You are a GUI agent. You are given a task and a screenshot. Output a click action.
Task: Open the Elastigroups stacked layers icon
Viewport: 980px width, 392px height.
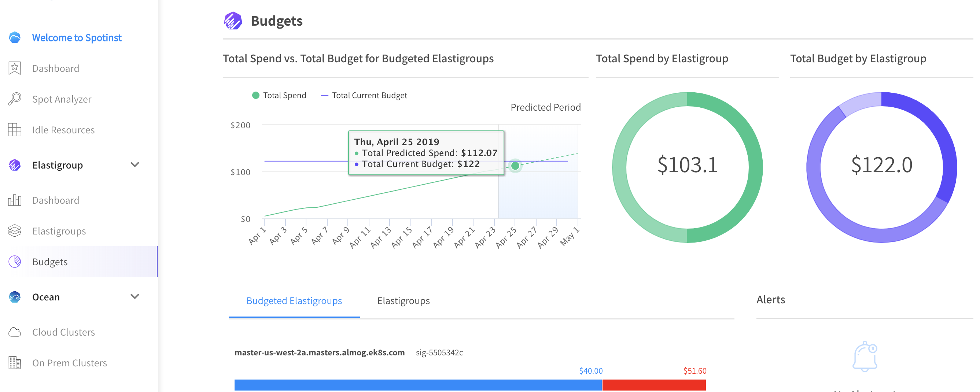(14, 231)
